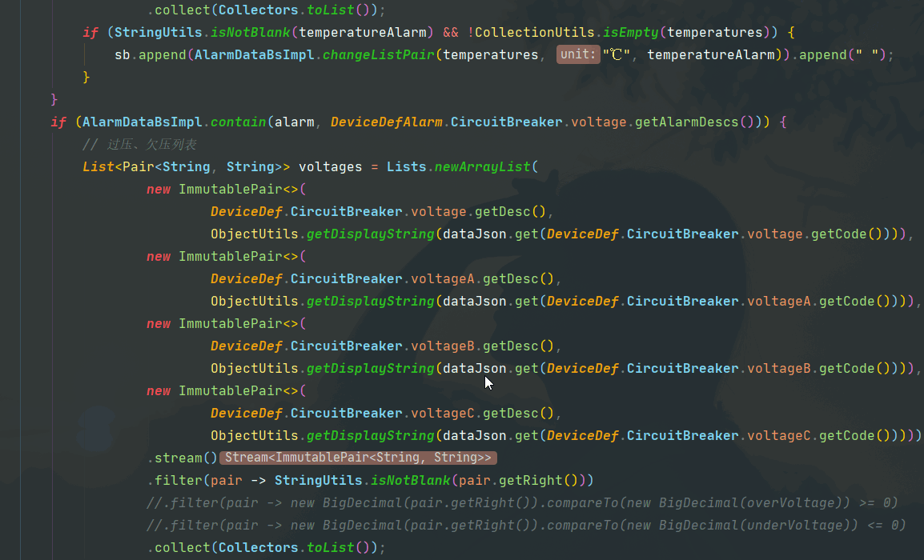The width and height of the screenshot is (924, 560).
Task: Click the overVoltage commented-out filter line
Action: 522,502
